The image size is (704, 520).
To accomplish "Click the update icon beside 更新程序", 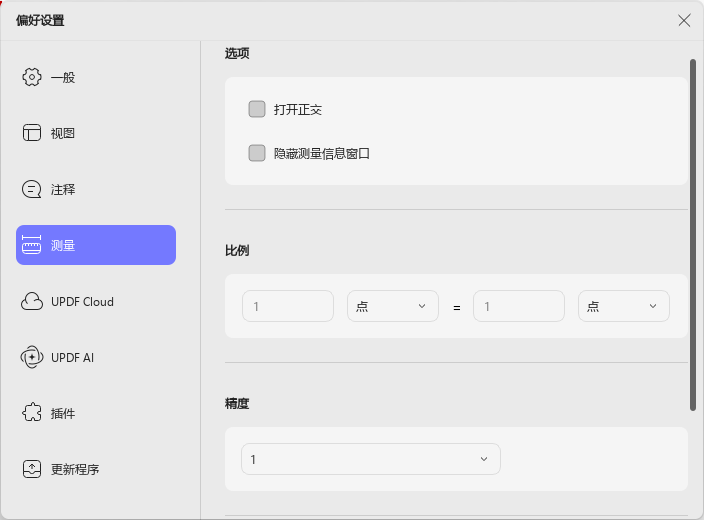I will coord(32,469).
